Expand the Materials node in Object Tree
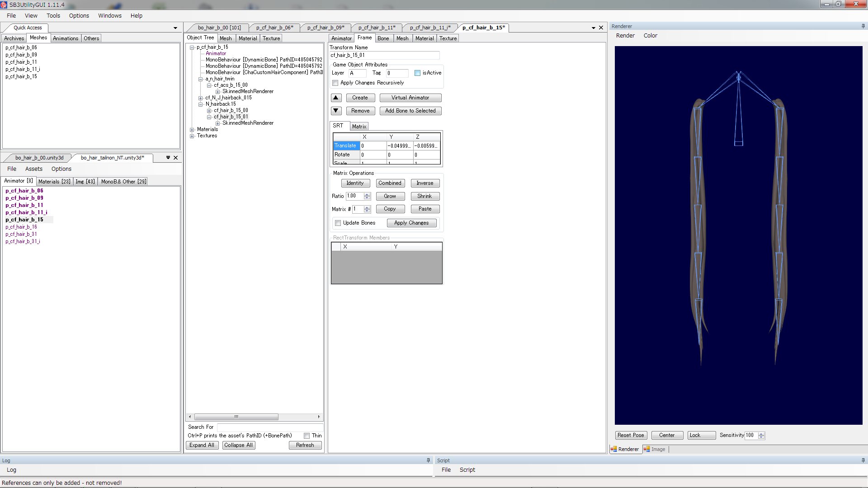This screenshot has height=488, width=868. click(192, 130)
